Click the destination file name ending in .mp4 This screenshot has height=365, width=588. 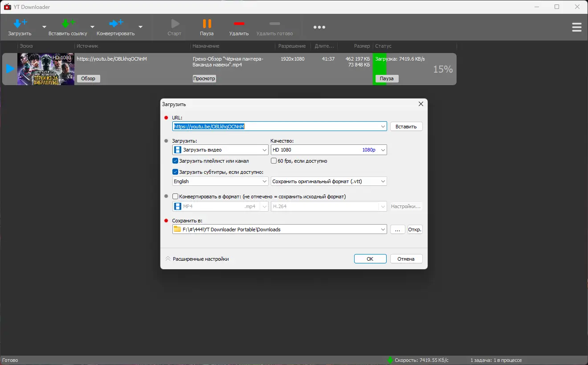pyautogui.click(x=228, y=62)
